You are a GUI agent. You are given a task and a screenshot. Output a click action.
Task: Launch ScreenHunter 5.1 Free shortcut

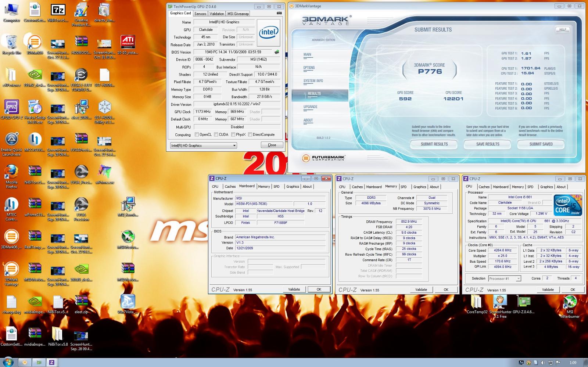pos(500,306)
